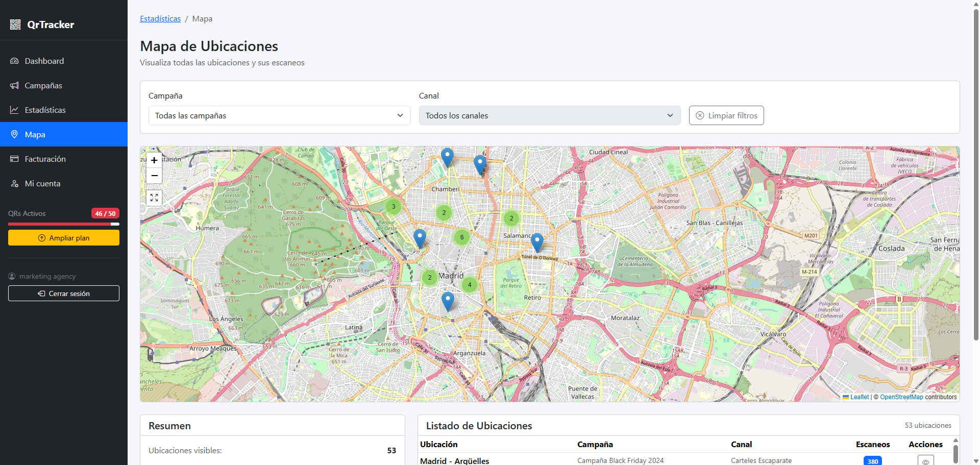Click the marker cluster labeled 6 on the map
This screenshot has height=465, width=980.
[461, 236]
